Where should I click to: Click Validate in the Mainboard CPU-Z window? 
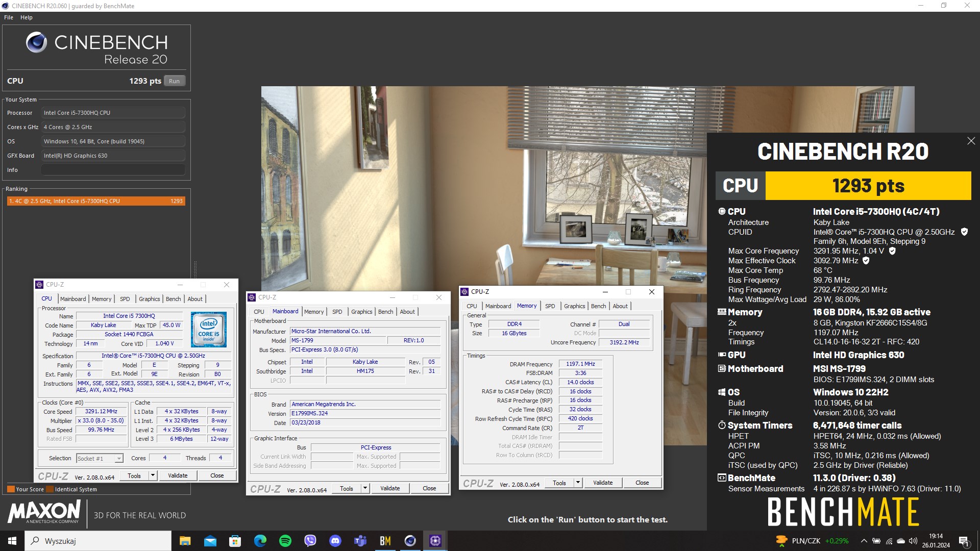390,488
